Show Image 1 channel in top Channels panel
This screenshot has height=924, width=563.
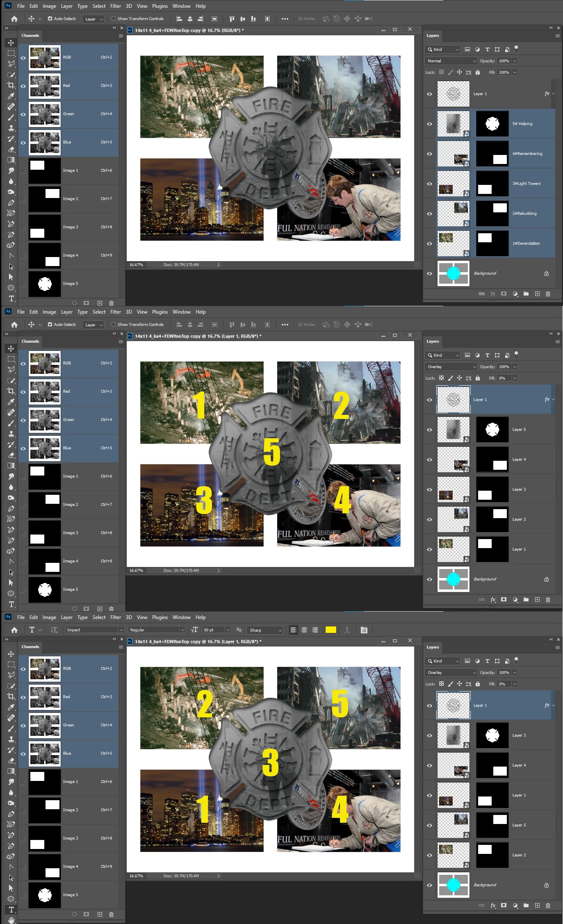point(23,171)
